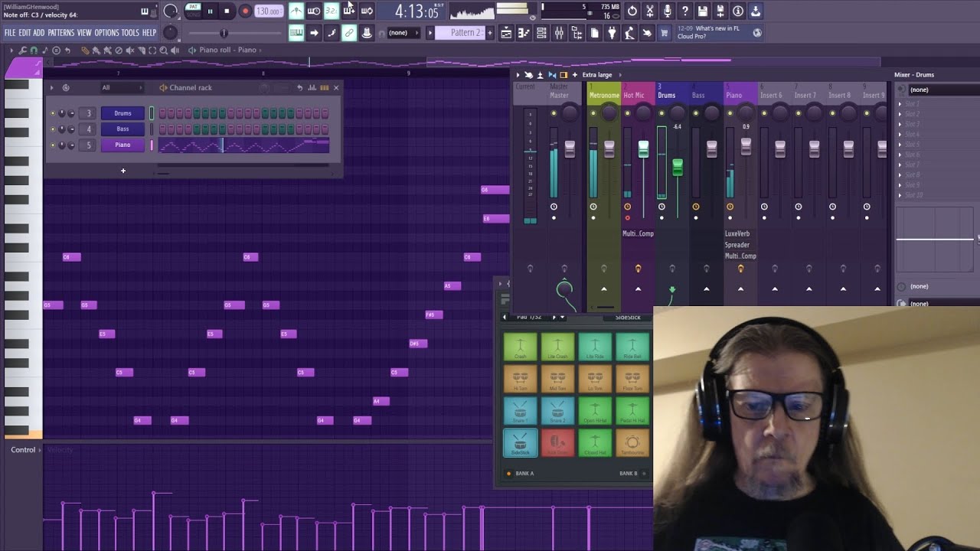Open the audio editor scissors icon
The height and width of the screenshot is (551, 980).
[x=650, y=11]
